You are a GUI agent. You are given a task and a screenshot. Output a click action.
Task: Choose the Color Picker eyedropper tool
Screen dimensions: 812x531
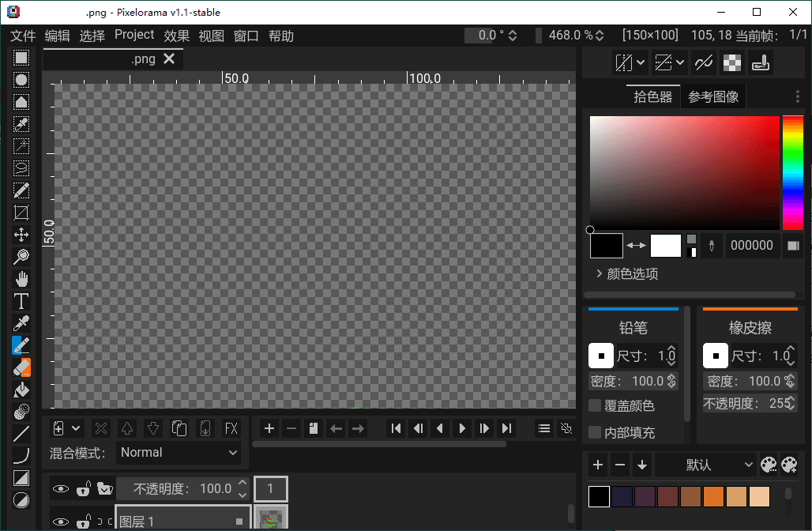(x=21, y=322)
